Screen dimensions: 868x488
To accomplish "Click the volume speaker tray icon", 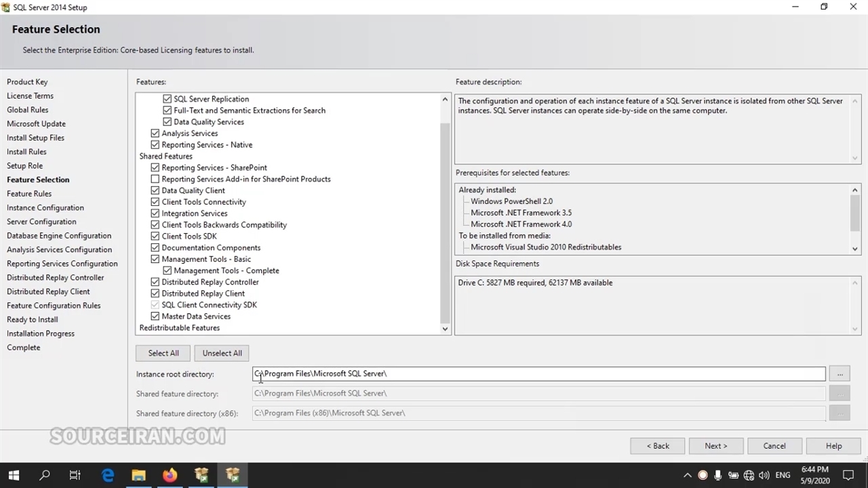I will tap(764, 475).
